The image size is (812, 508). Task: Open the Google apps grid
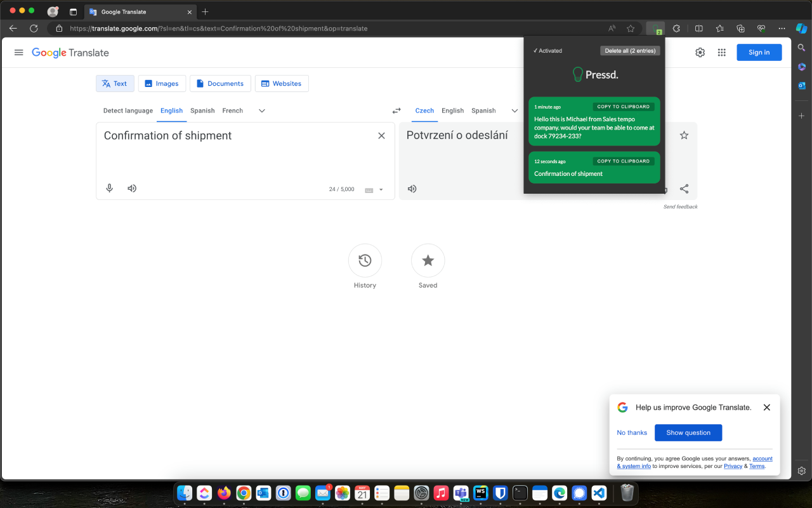click(721, 53)
